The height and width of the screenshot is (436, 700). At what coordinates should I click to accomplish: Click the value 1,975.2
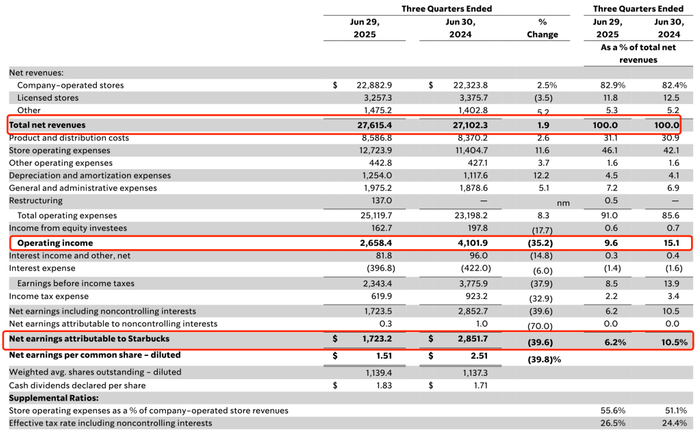378,188
